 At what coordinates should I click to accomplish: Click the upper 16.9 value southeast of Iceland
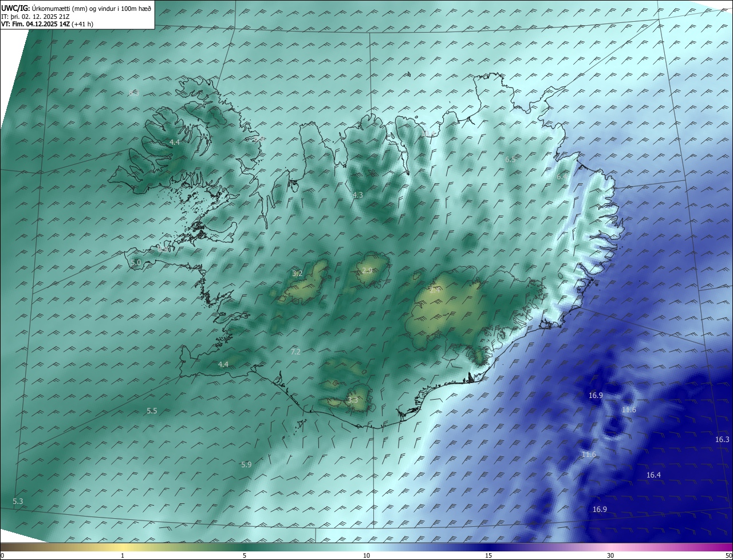(596, 396)
